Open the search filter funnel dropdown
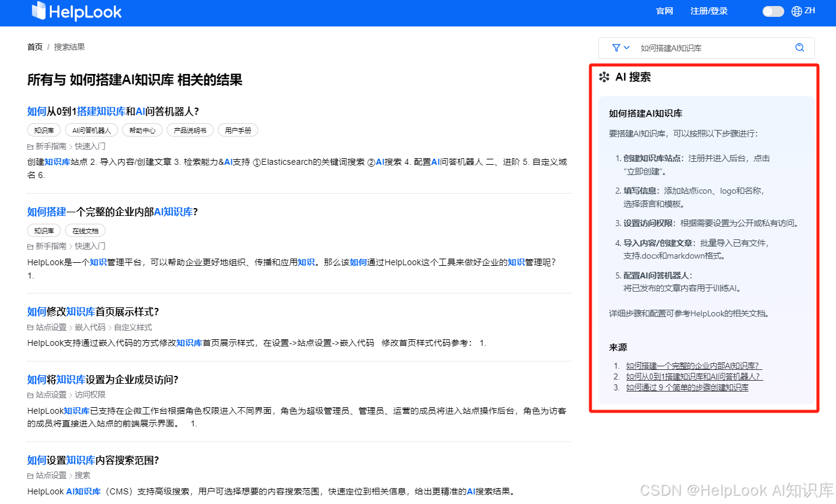Image resolution: width=836 pixels, height=504 pixels. (x=621, y=48)
